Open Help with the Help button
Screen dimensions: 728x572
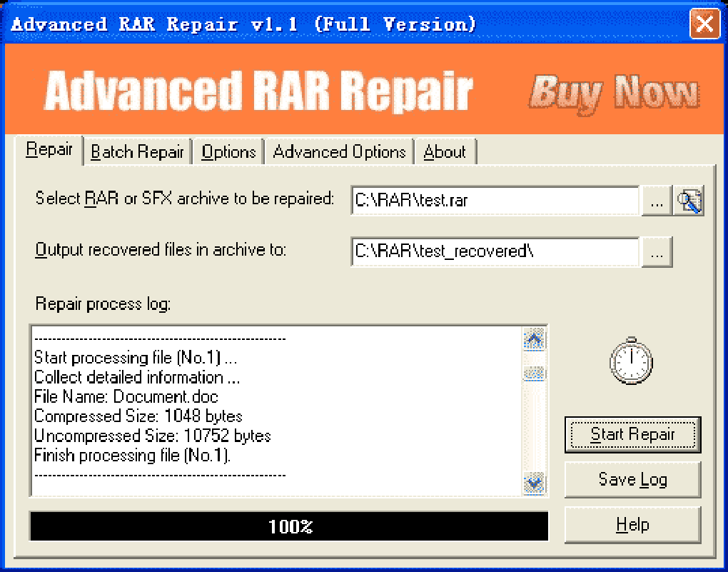tap(633, 525)
